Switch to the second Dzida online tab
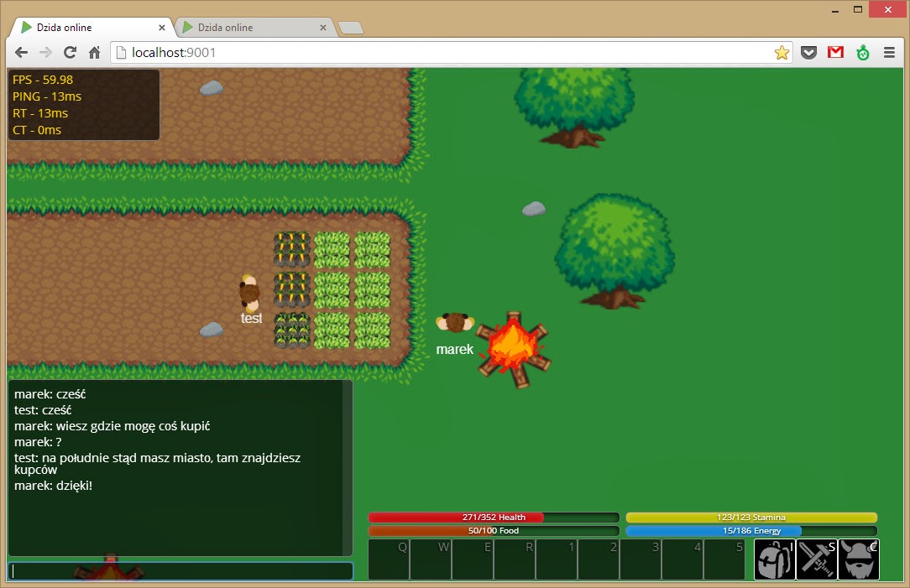The height and width of the screenshot is (588, 910). tap(252, 28)
